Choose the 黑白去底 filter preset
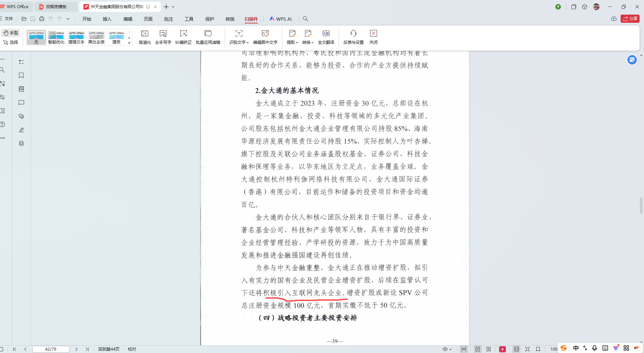This screenshot has width=644, height=353. (96, 37)
